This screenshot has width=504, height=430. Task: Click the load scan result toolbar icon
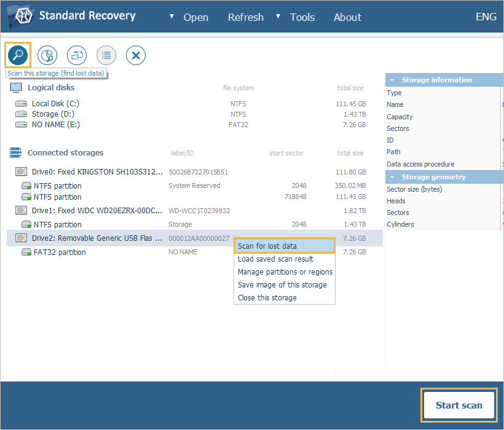[76, 55]
